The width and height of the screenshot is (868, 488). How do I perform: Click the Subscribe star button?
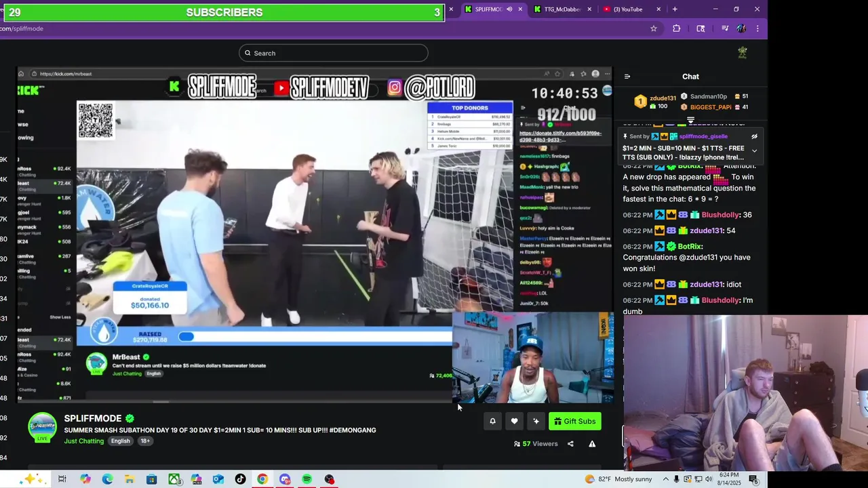536,422
